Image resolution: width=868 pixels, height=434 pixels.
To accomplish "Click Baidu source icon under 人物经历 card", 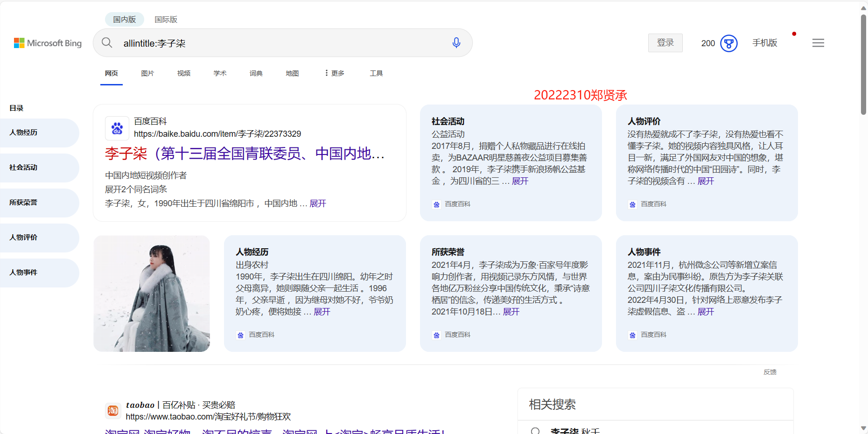I will tap(240, 335).
